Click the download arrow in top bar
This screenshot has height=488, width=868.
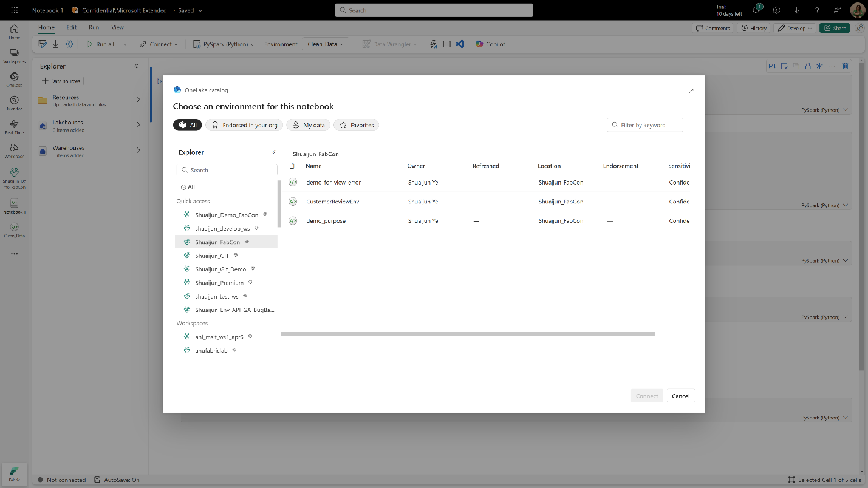(796, 10)
